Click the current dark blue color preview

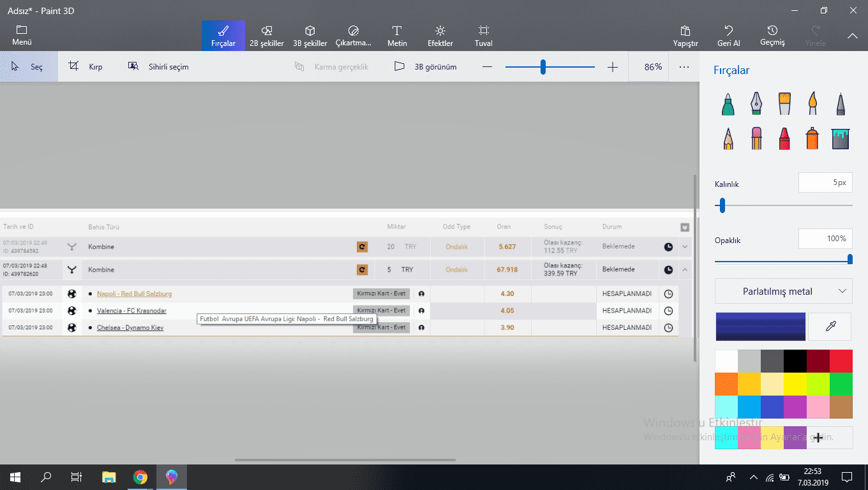tap(760, 327)
